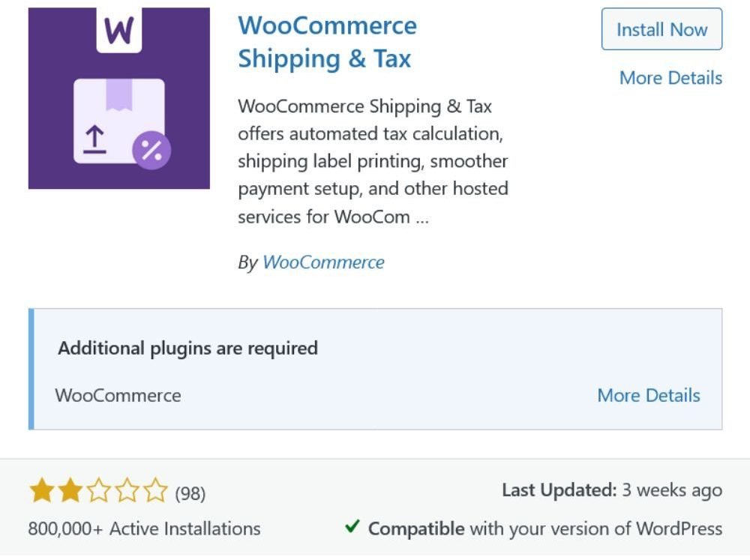Click the purple plugin thumbnail image
Viewport: 750px width, 560px height.
[119, 98]
